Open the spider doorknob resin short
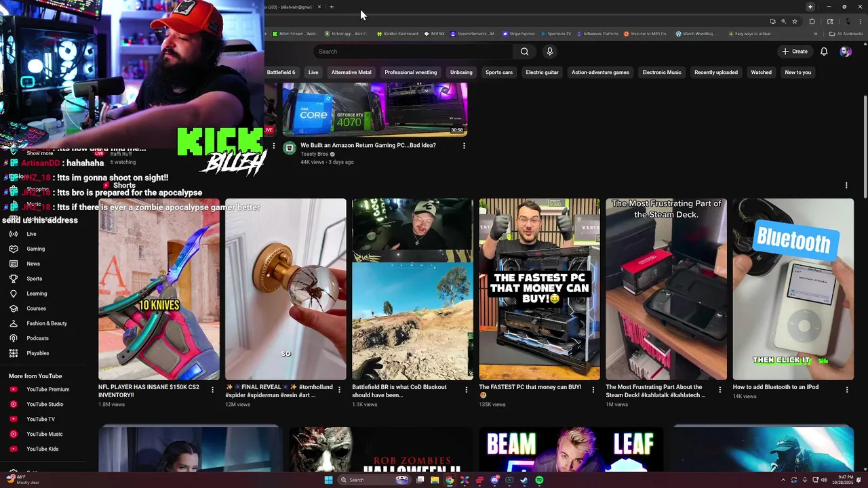This screenshot has width=868, height=488. [x=285, y=289]
